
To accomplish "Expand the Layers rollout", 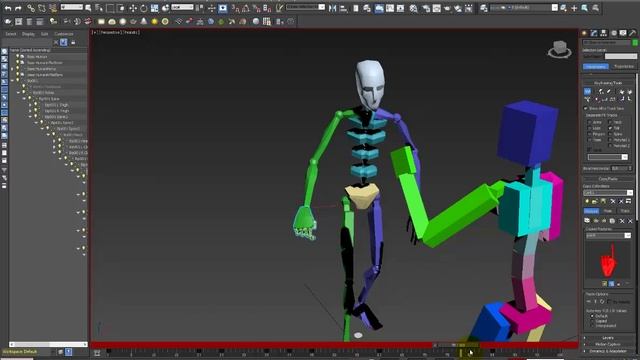I will click(608, 338).
